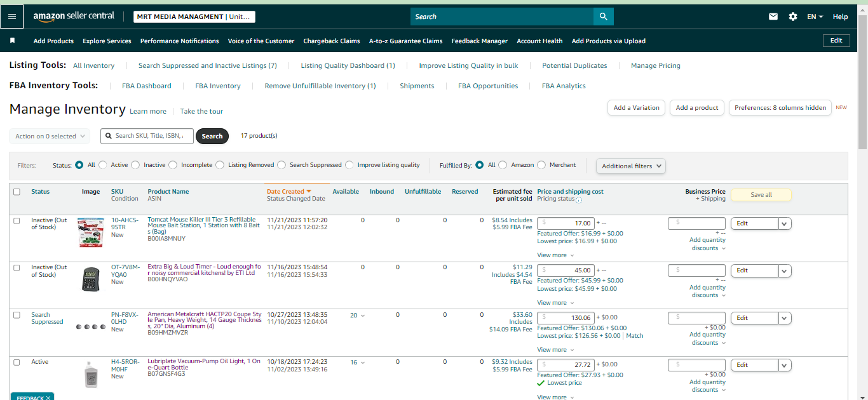The width and height of the screenshot is (868, 400).
Task: Open Account Health menu item
Action: coord(539,41)
